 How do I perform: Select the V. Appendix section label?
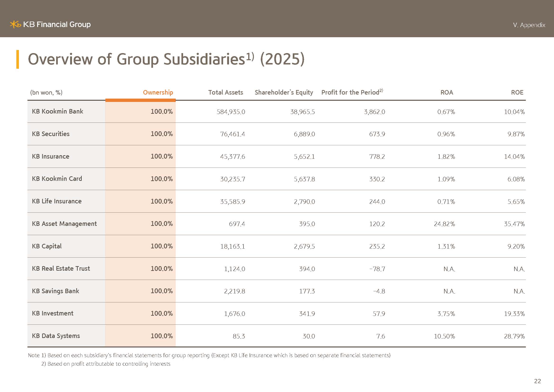point(529,25)
